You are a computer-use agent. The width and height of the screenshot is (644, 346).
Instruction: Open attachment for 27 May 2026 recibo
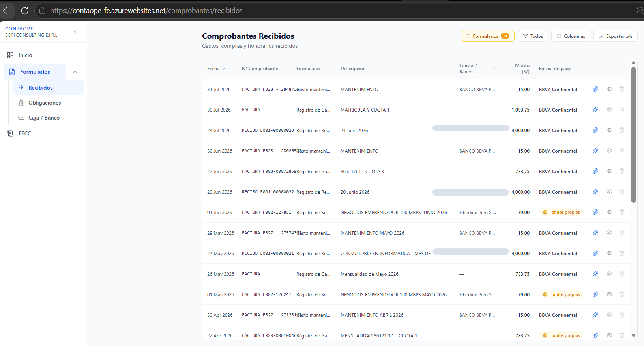(595, 253)
